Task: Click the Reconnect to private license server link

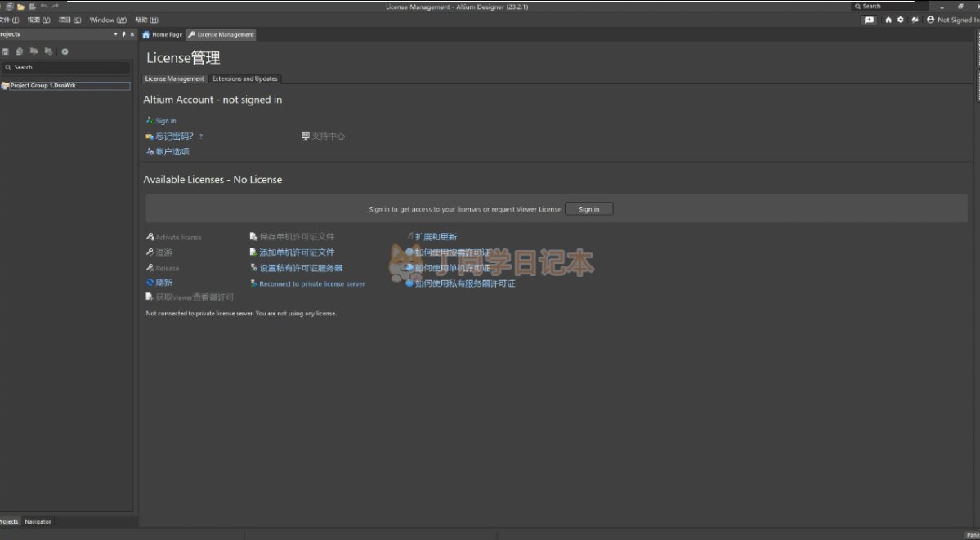Action: tap(312, 283)
